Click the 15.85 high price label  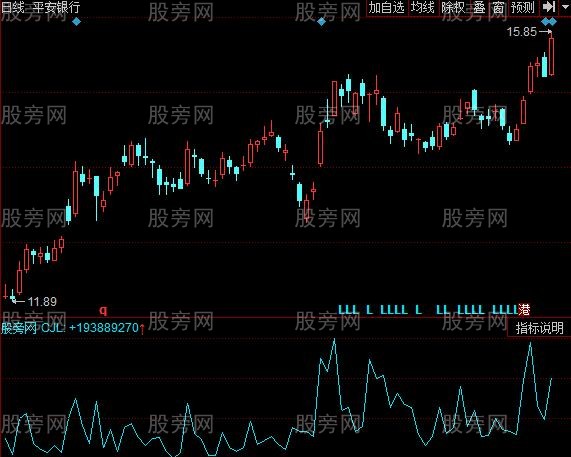(x=522, y=32)
